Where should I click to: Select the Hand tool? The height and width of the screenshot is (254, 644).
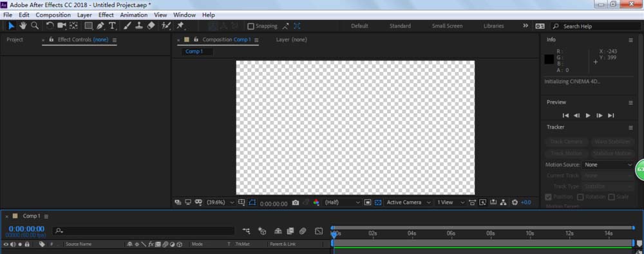[23, 26]
